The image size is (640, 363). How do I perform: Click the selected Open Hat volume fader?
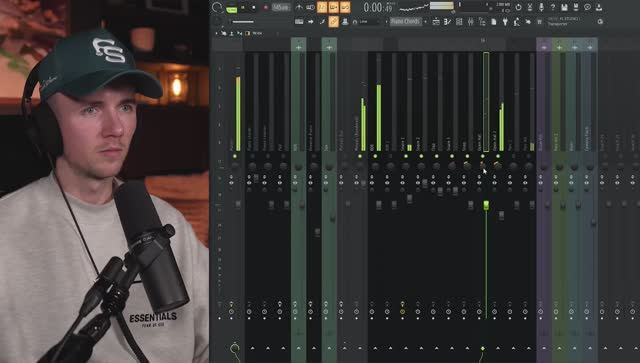tap(486, 205)
